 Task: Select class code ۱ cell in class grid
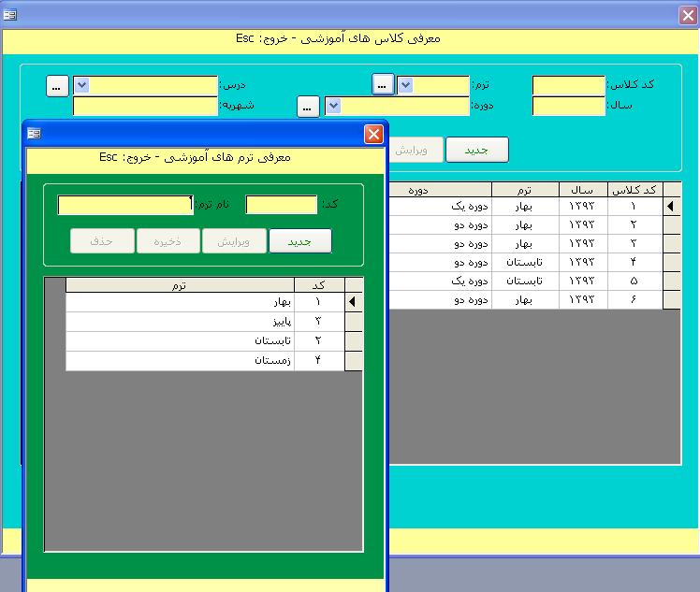pos(634,206)
